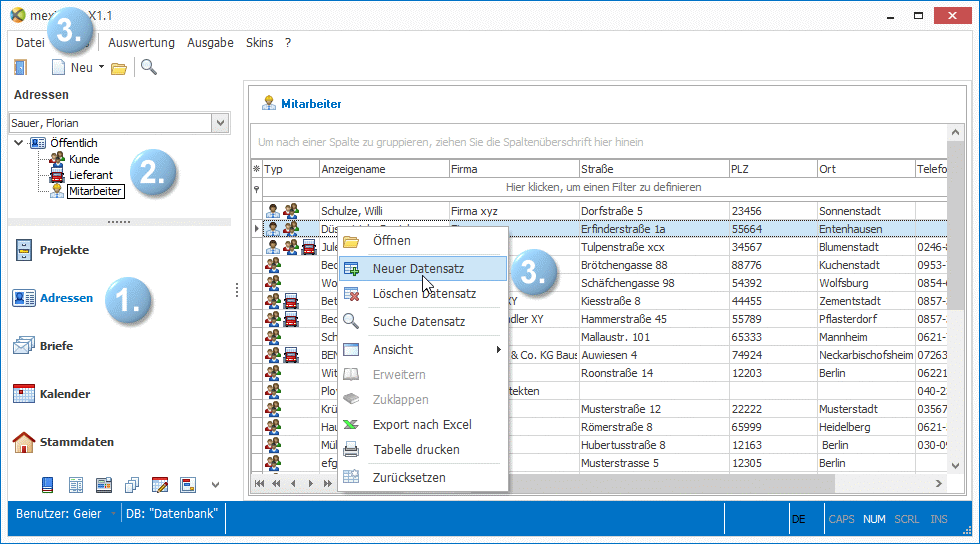Click the horizontal scrollbar right arrow
Viewport: 980px width, 544px height.
(x=938, y=483)
